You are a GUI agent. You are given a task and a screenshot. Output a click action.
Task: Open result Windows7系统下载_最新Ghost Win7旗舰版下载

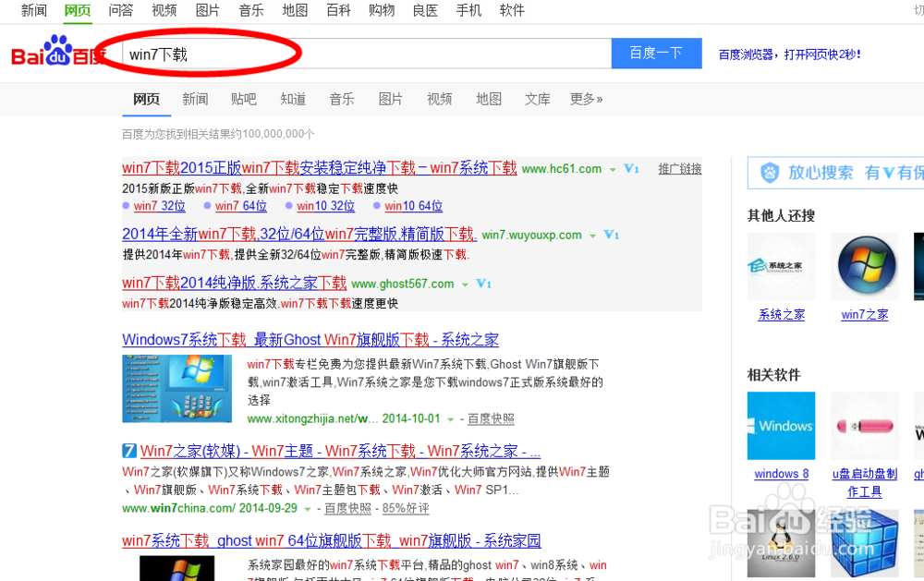(x=310, y=339)
